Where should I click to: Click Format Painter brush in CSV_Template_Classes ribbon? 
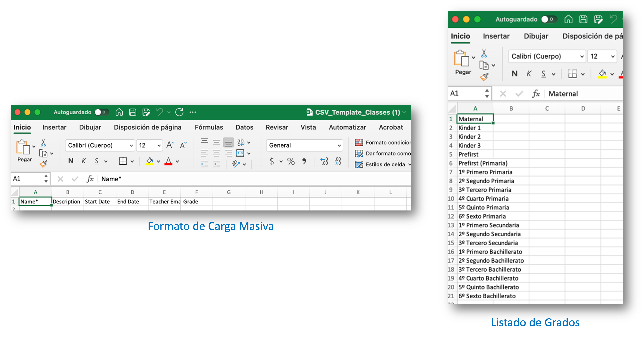43,164
